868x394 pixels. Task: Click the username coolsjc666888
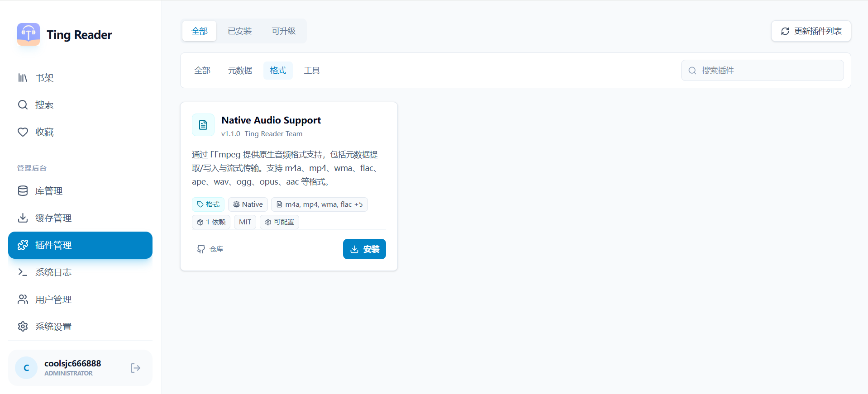(x=73, y=363)
